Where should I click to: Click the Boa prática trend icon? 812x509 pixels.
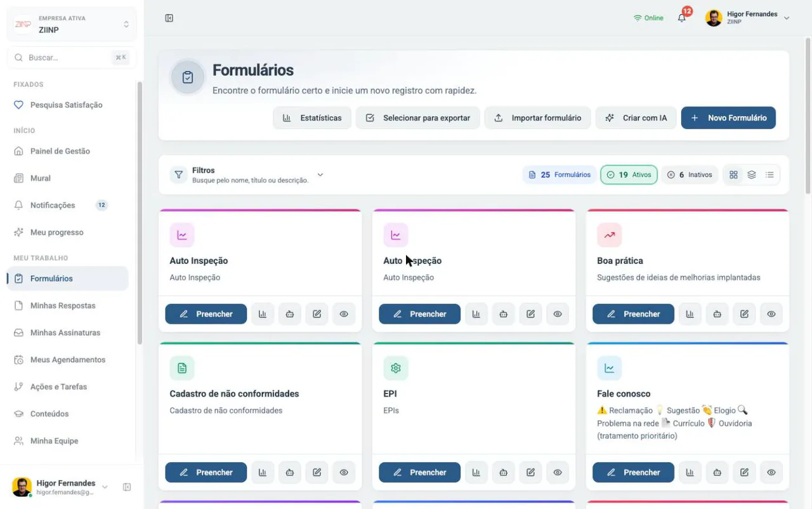(609, 235)
